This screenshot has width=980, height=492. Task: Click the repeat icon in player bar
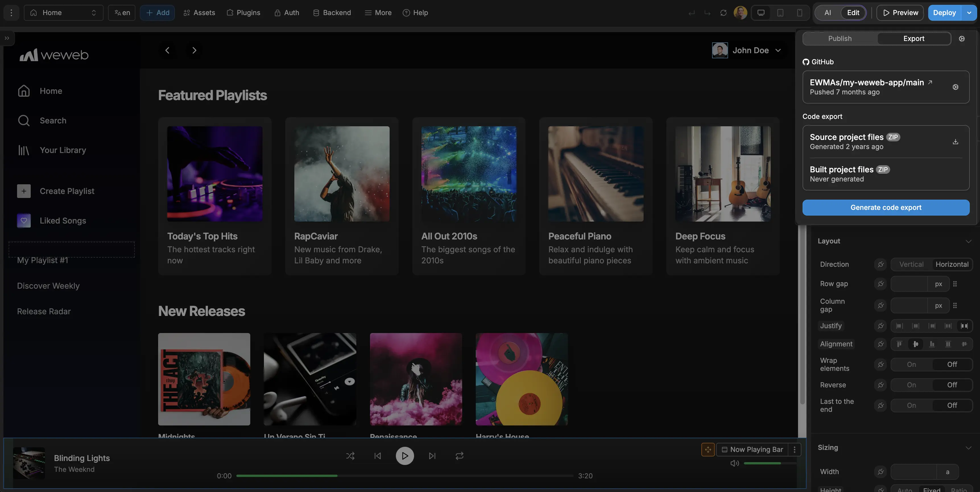coord(459,456)
